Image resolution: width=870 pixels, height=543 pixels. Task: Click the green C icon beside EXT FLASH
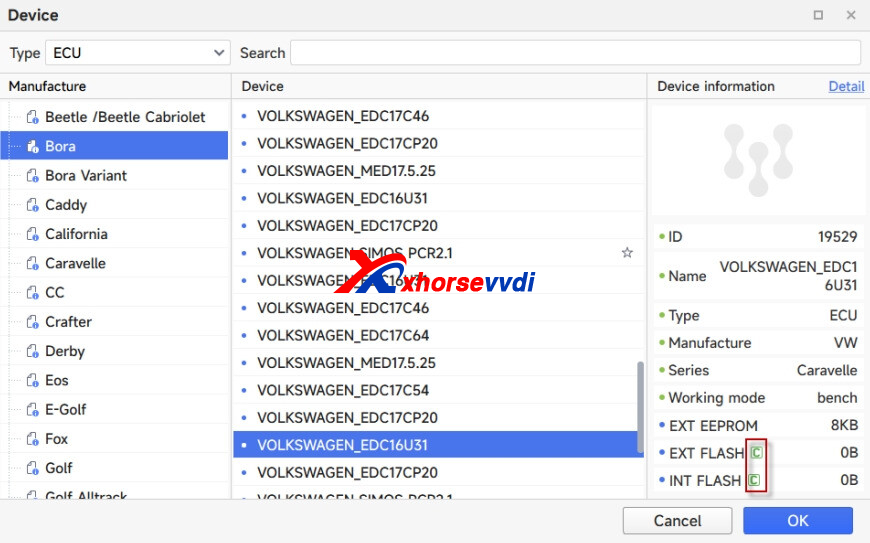(756, 453)
